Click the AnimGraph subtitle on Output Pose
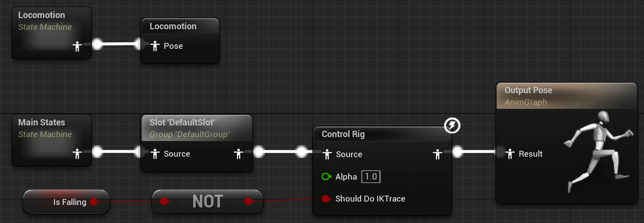This screenshot has width=644, height=223. [526, 102]
